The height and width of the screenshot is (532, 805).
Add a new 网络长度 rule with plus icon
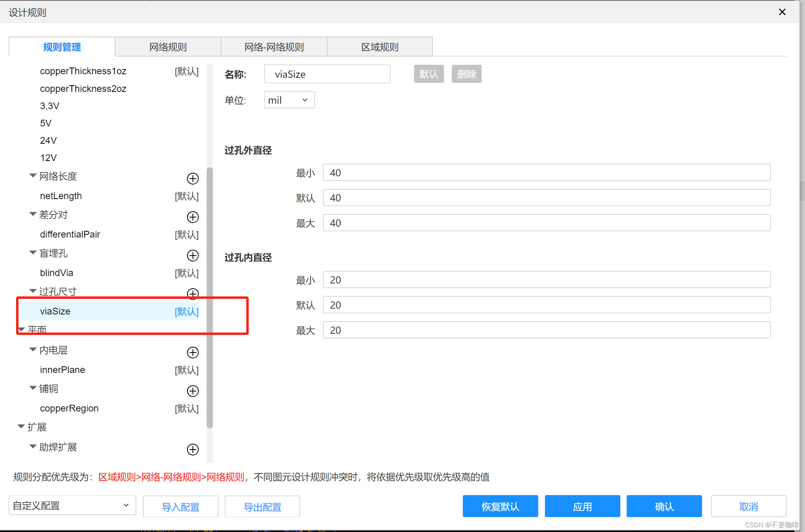click(x=193, y=179)
